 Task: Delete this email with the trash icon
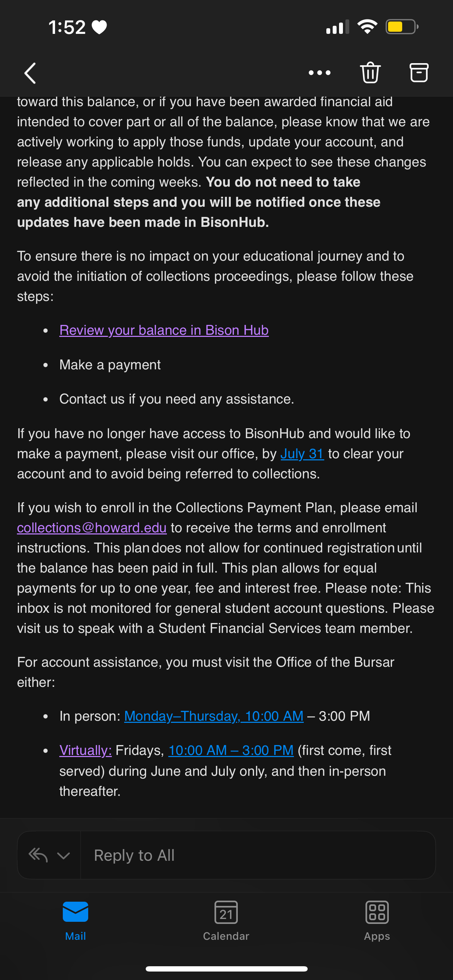(370, 72)
